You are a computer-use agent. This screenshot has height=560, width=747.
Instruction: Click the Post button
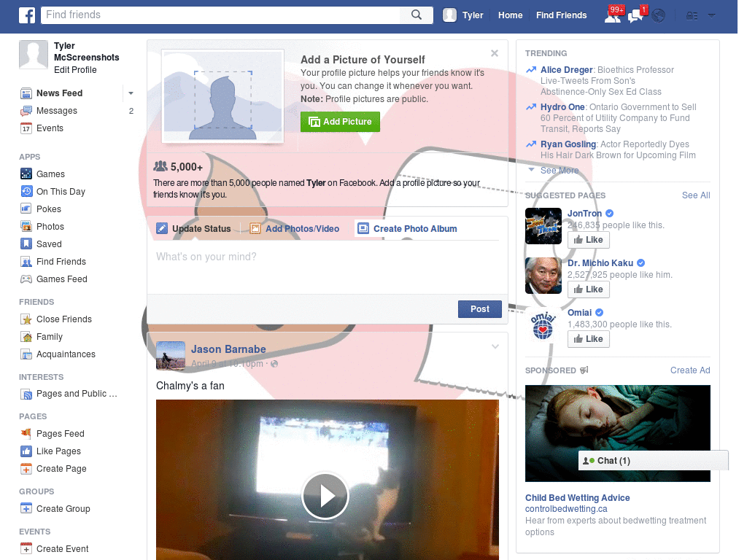click(480, 309)
